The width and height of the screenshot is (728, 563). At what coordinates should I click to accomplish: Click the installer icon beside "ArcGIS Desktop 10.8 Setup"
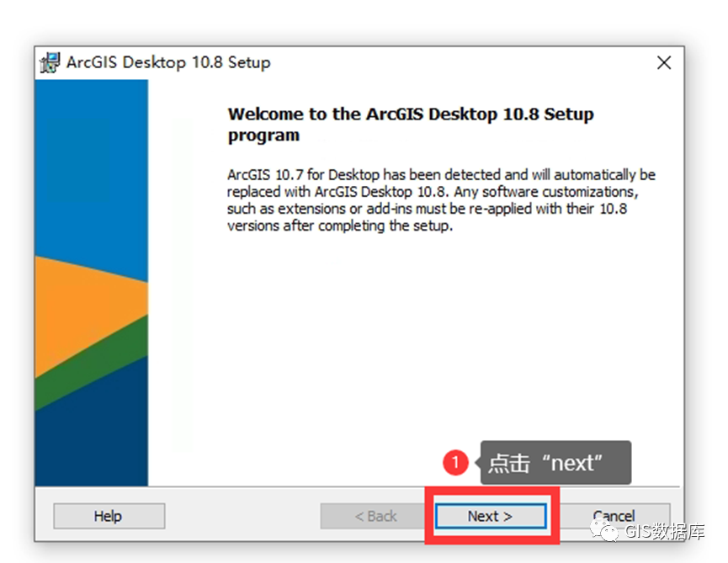click(x=50, y=62)
